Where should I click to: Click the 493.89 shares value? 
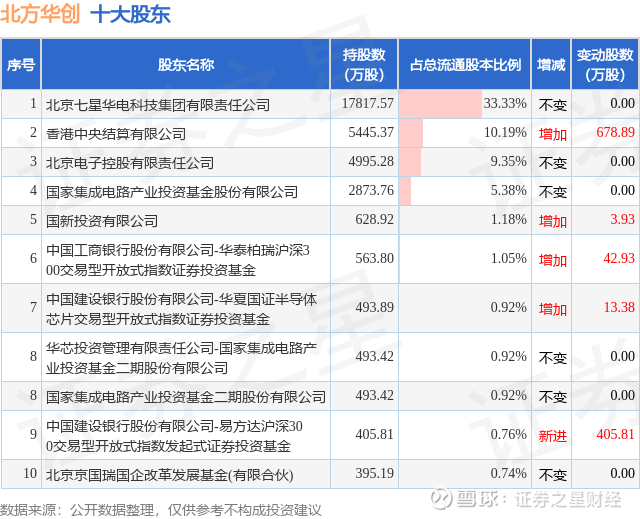[x=374, y=307]
